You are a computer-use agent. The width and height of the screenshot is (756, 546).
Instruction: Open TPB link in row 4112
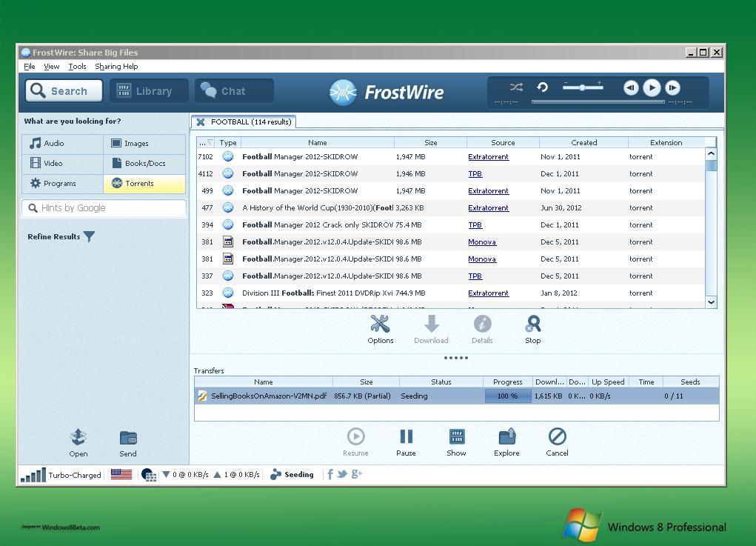[475, 173]
